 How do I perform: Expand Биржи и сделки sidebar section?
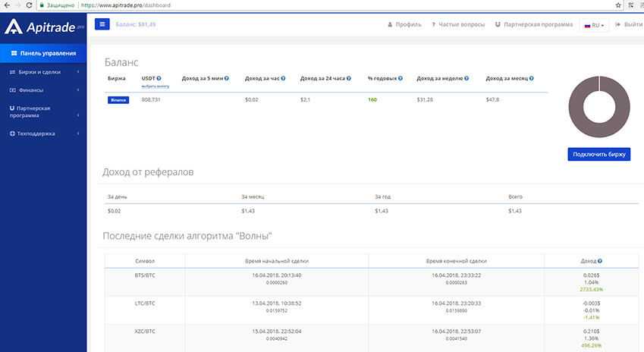[x=43, y=73]
